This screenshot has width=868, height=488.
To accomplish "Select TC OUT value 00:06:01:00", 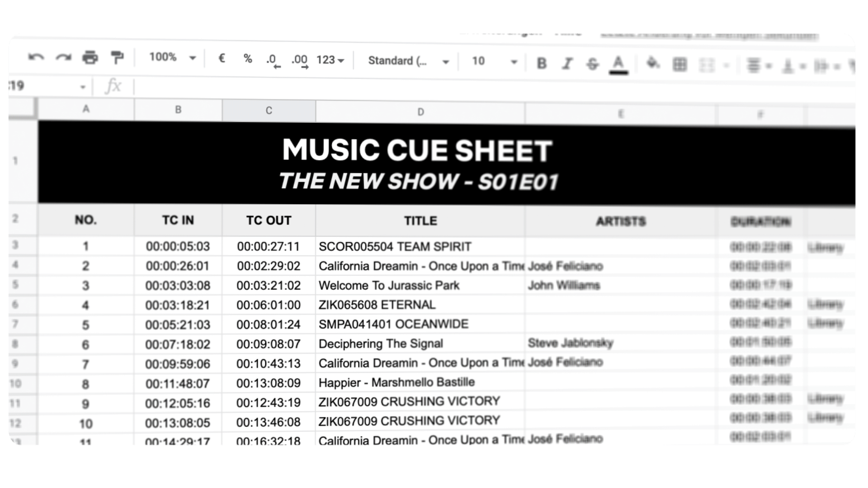I will tap(269, 305).
